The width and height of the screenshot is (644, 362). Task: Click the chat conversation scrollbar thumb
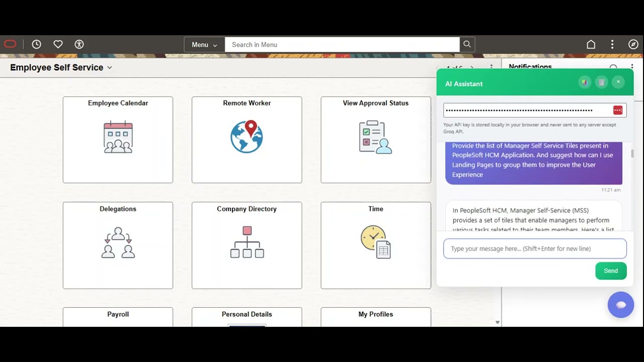(x=632, y=153)
